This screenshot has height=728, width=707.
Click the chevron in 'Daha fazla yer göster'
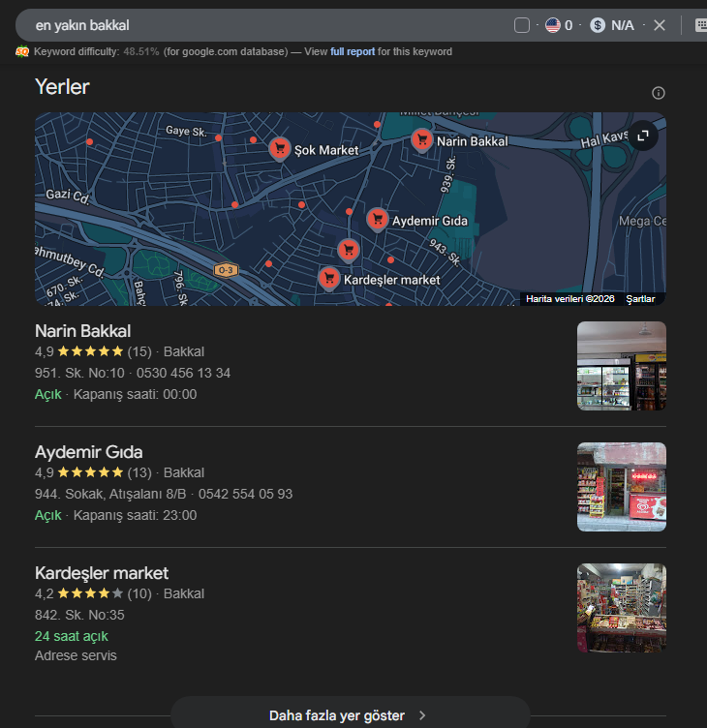[422, 715]
